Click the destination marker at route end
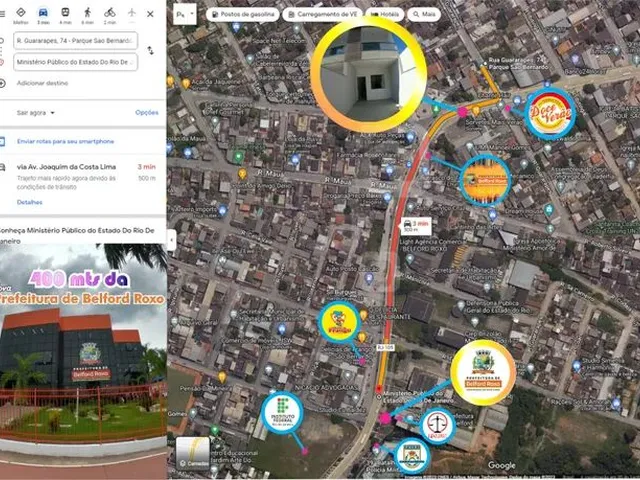The width and height of the screenshot is (640, 480). point(379,388)
